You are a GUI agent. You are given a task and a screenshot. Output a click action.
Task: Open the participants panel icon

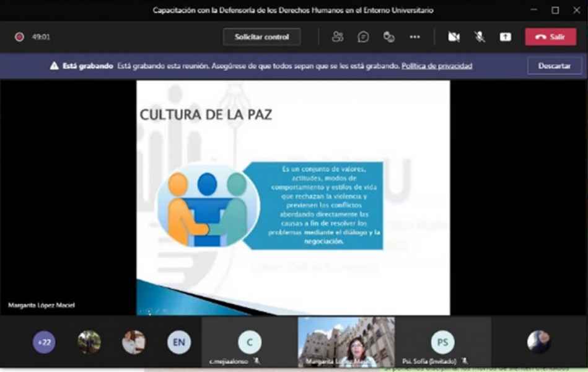337,37
